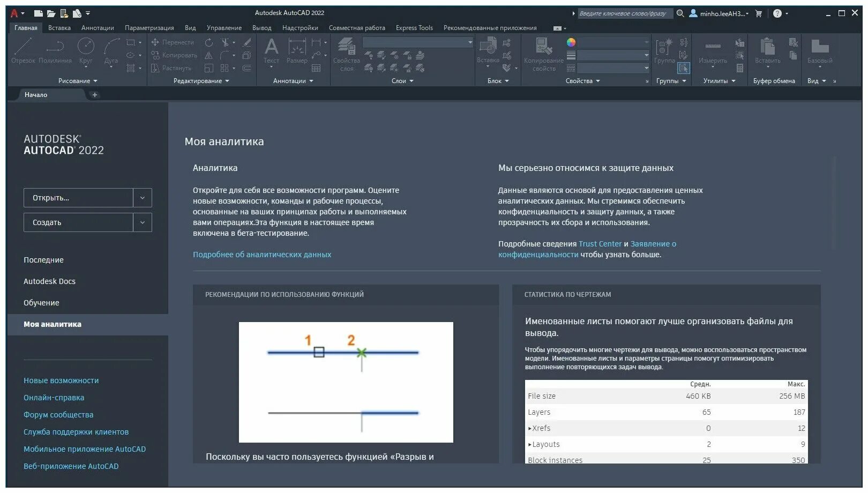Open the Новые возможности link

[x=61, y=380]
